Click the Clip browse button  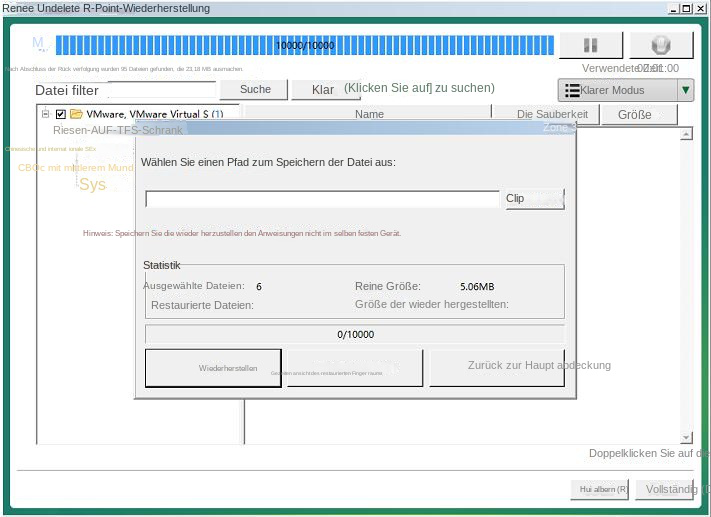click(532, 198)
